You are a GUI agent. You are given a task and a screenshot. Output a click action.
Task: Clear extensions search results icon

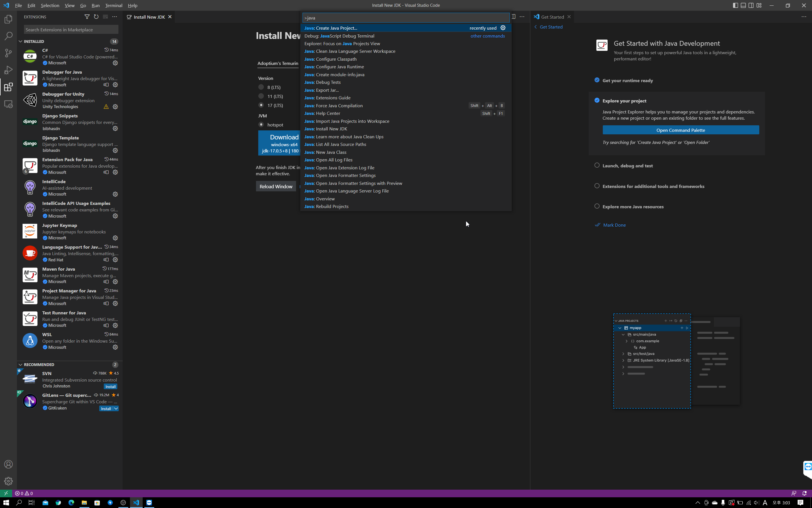click(105, 17)
